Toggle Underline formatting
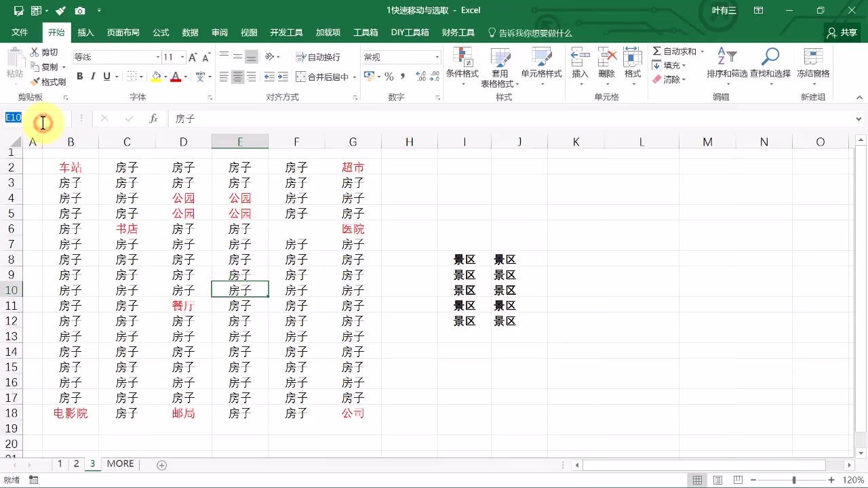 click(106, 77)
